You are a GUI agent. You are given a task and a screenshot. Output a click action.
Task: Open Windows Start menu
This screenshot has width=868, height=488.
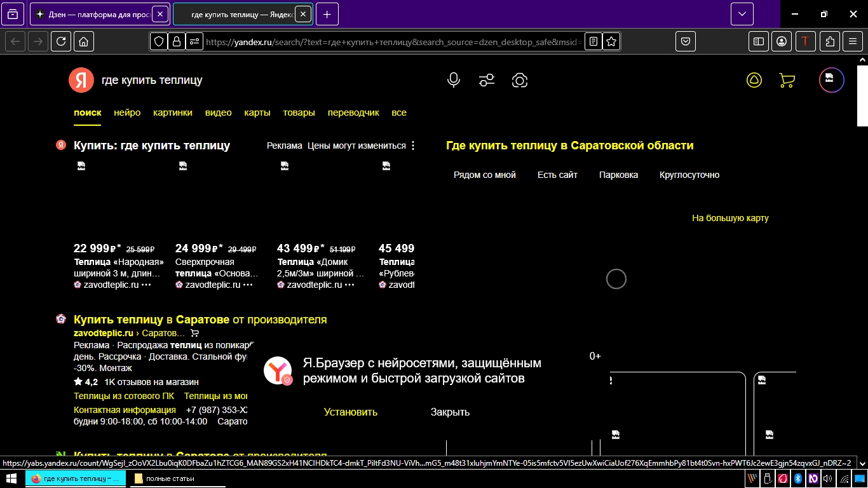(x=12, y=478)
